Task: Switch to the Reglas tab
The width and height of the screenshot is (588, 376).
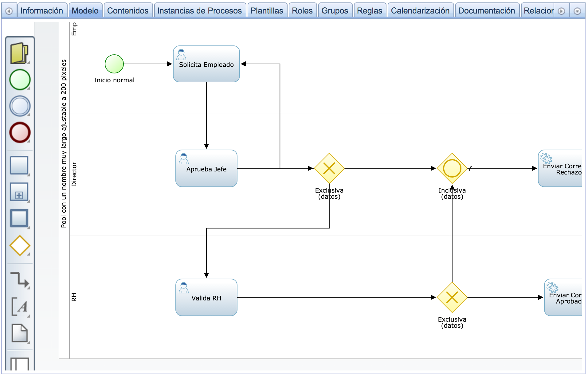Action: point(370,11)
